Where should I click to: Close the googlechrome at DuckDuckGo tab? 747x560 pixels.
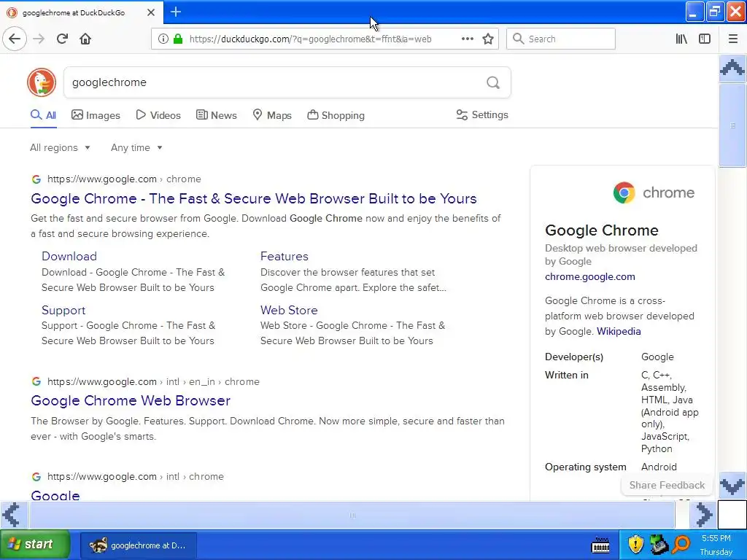(151, 12)
